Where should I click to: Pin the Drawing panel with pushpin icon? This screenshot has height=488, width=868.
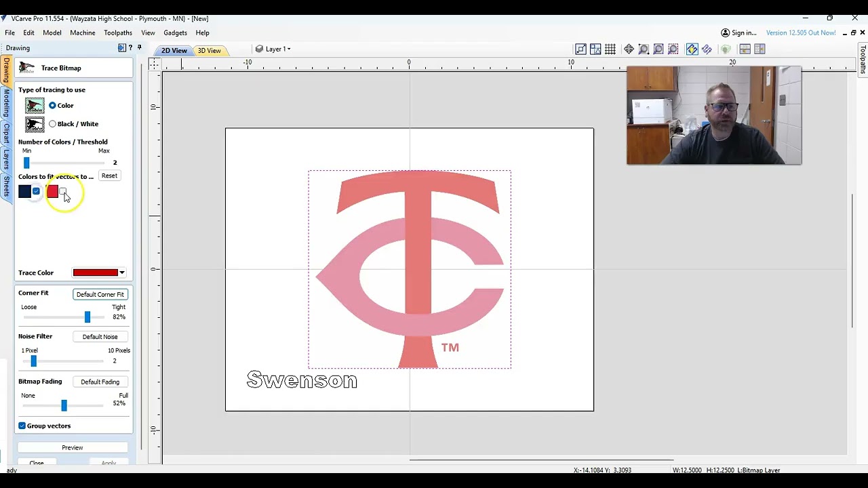coord(139,47)
